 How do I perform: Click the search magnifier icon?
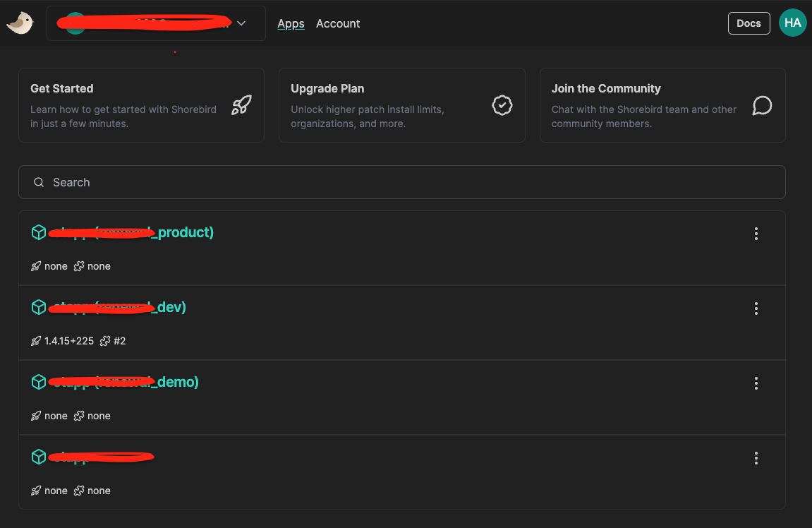39,182
